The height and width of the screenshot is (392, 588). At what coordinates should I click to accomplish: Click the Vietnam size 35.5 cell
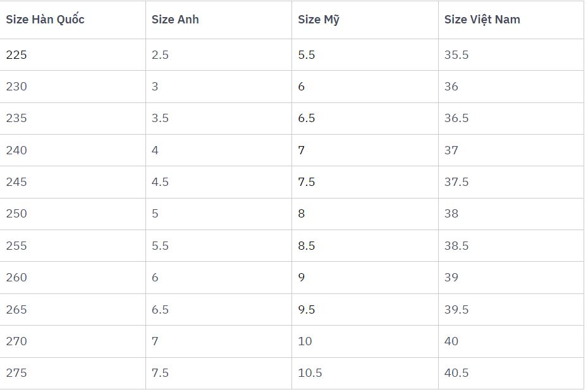456,55
